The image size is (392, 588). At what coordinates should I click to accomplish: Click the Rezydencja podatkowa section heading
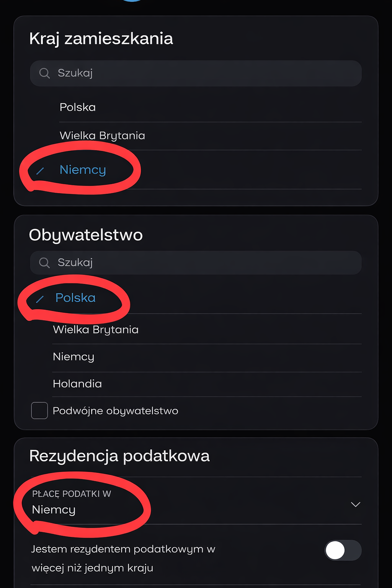(x=119, y=456)
